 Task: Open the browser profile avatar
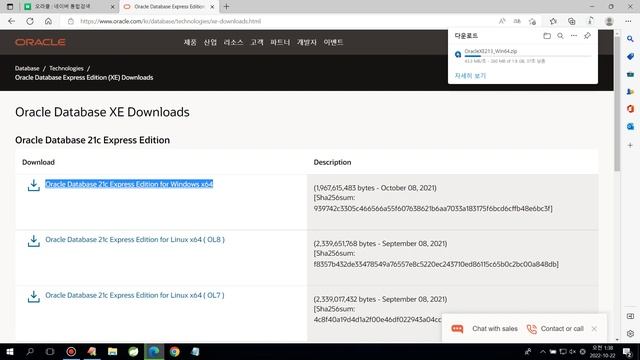tap(609, 21)
